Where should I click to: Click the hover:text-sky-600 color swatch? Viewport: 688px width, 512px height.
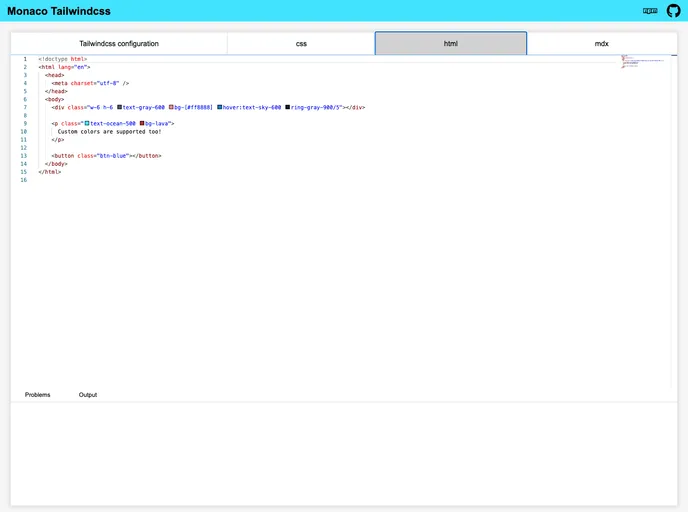click(219, 107)
